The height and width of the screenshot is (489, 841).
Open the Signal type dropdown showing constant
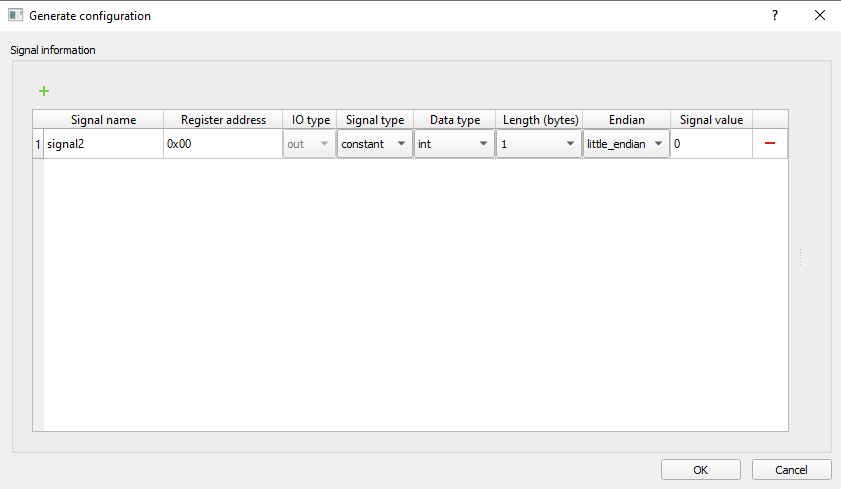pyautogui.click(x=374, y=144)
